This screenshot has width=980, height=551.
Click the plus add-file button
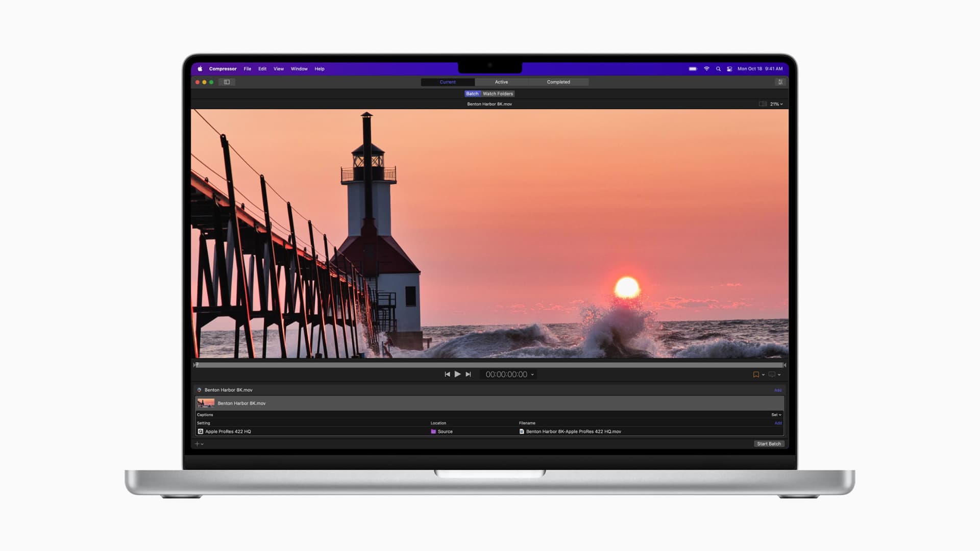pyautogui.click(x=198, y=444)
